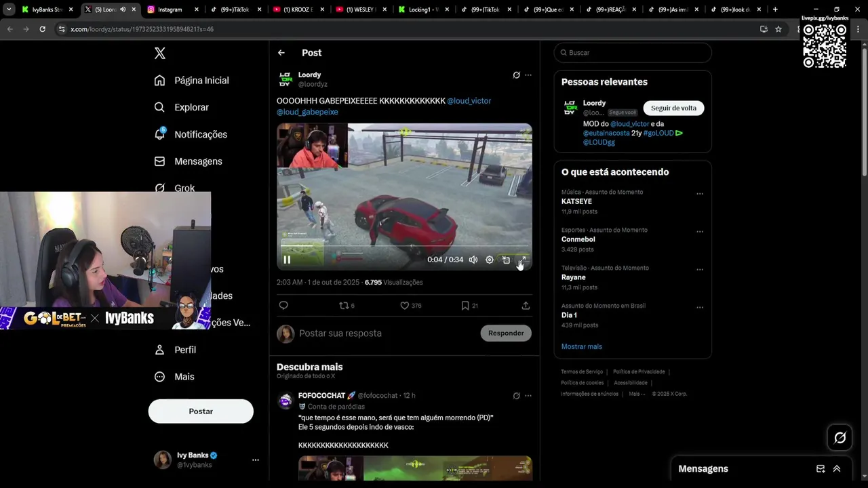The width and height of the screenshot is (868, 488).
Task: Open Grok in the sidebar
Action: (x=174, y=188)
